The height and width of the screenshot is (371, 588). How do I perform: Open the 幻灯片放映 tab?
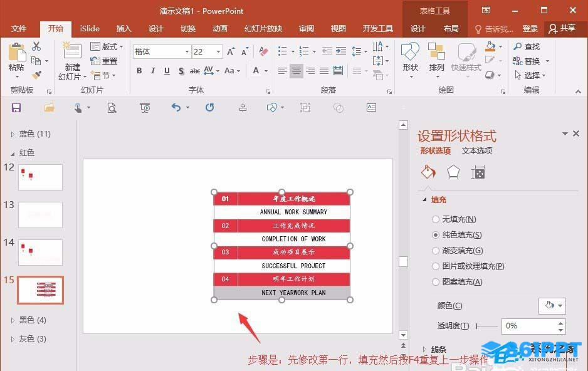tap(263, 28)
